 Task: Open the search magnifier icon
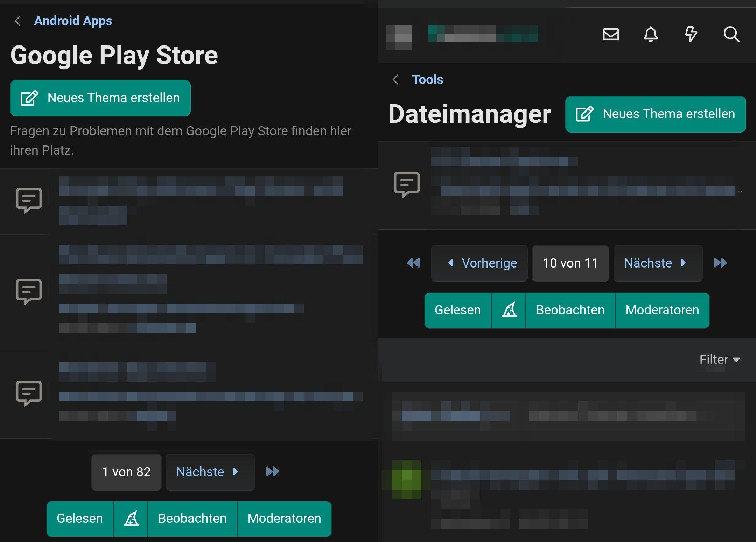(x=731, y=34)
